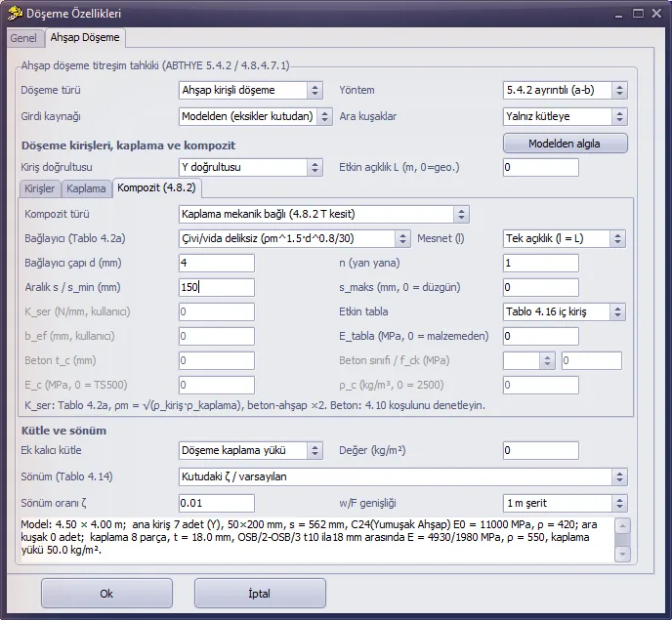Screen dimensions: 672x620
Task: Maximize the Döşeme Özellikleri window
Action: coord(638,14)
